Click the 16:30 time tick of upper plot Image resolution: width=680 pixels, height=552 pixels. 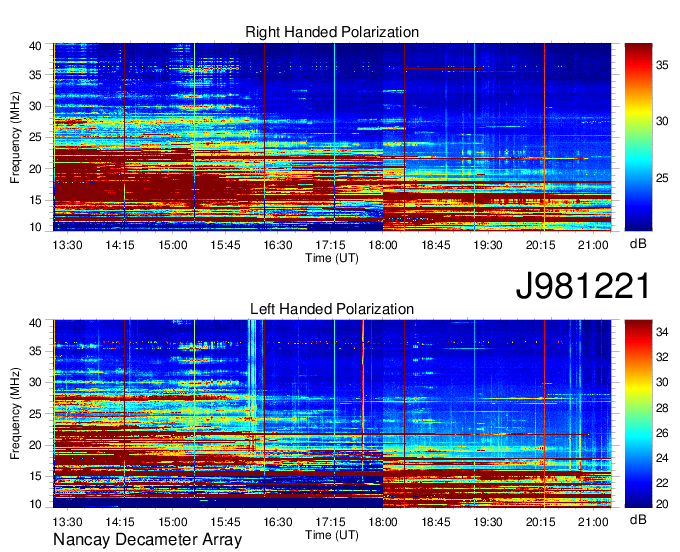pyautogui.click(x=278, y=245)
